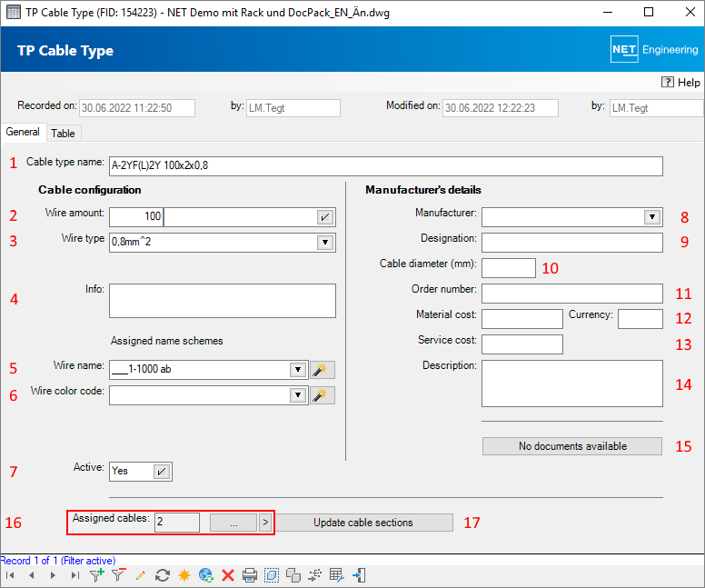Click the 'Cable configuration' heading
The height and width of the screenshot is (588, 705).
click(x=89, y=190)
